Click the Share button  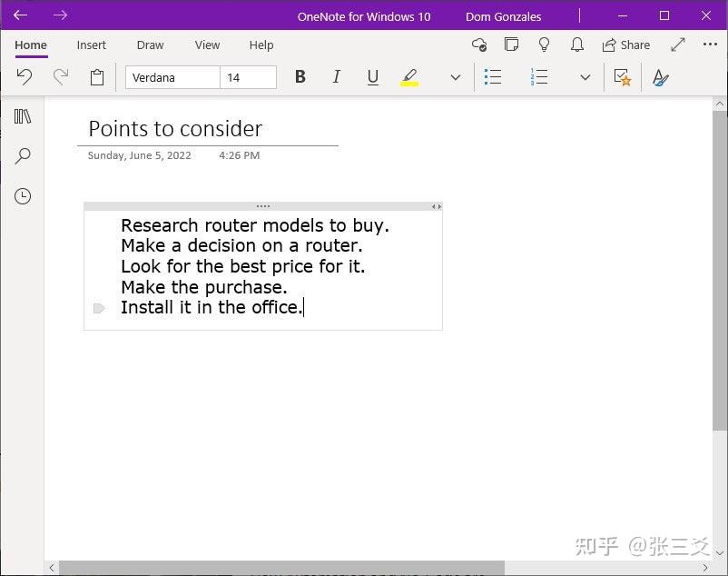(626, 45)
